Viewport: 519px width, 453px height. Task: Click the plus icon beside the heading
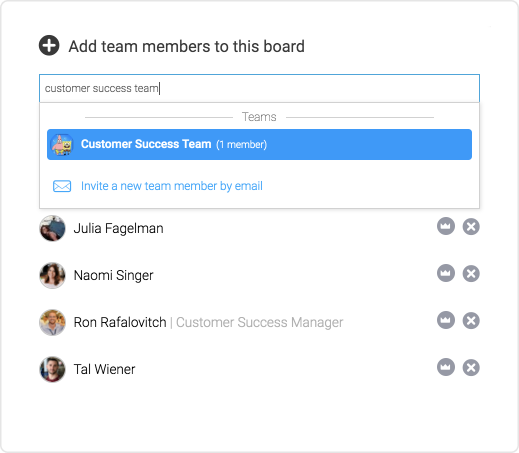(x=49, y=46)
